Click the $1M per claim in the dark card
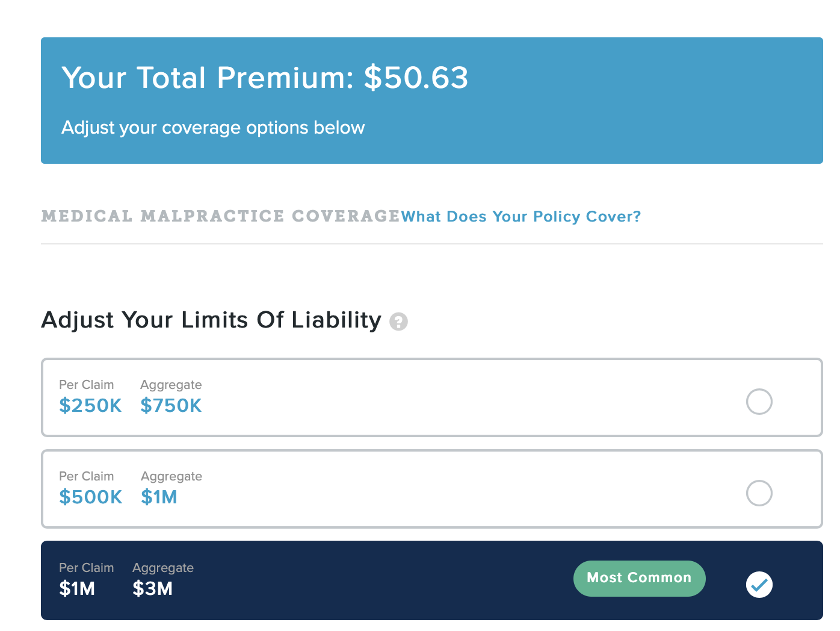 pyautogui.click(x=77, y=589)
